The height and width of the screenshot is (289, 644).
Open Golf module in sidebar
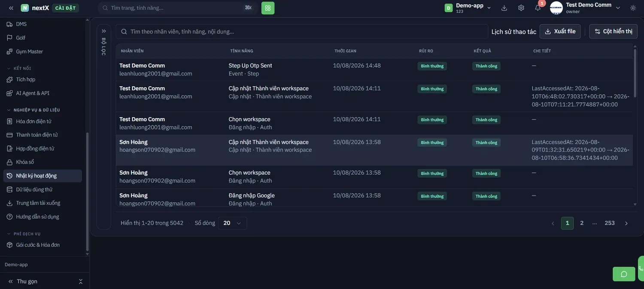(x=43, y=38)
